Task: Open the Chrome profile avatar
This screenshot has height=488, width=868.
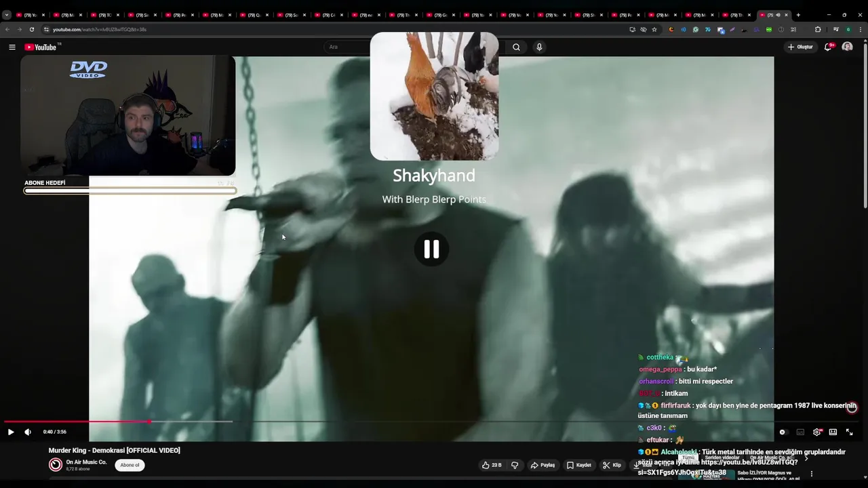Action: [x=848, y=29]
